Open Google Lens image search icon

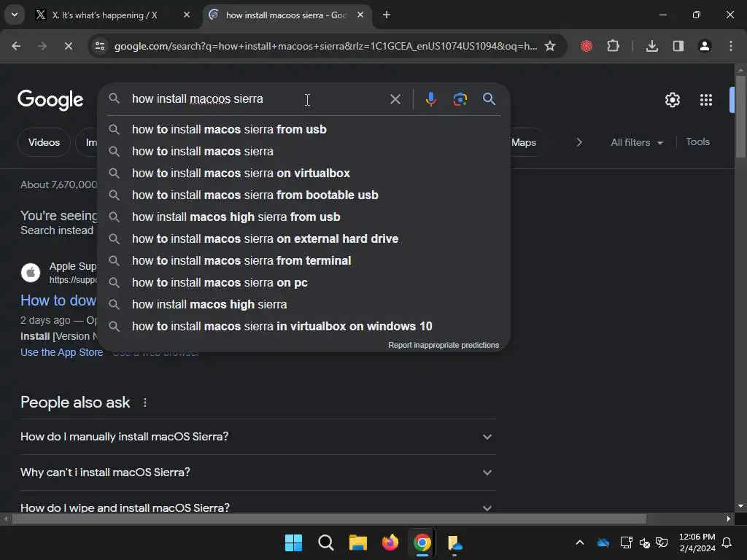460,99
